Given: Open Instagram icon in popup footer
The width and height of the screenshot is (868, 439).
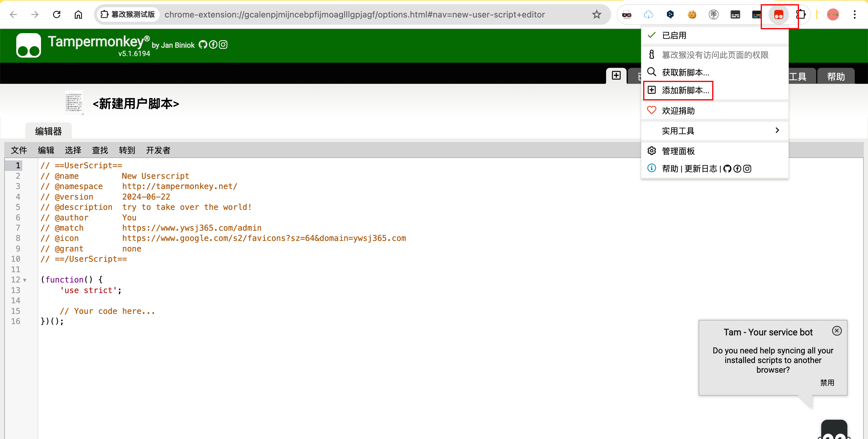Looking at the screenshot, I should (747, 169).
